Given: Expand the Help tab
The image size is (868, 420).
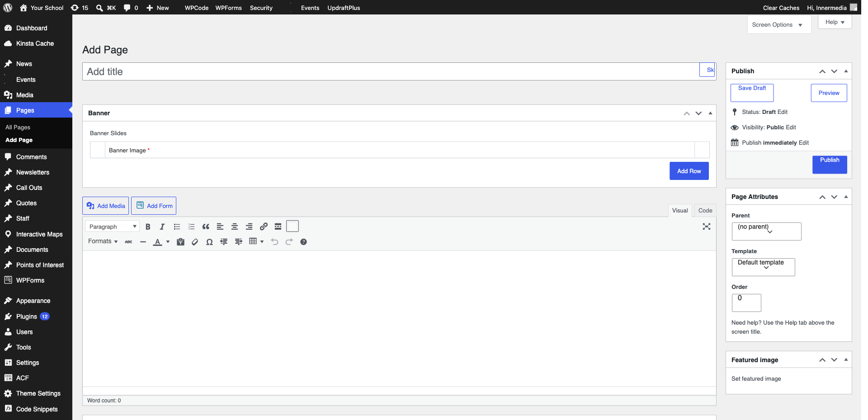Looking at the screenshot, I should 835,22.
